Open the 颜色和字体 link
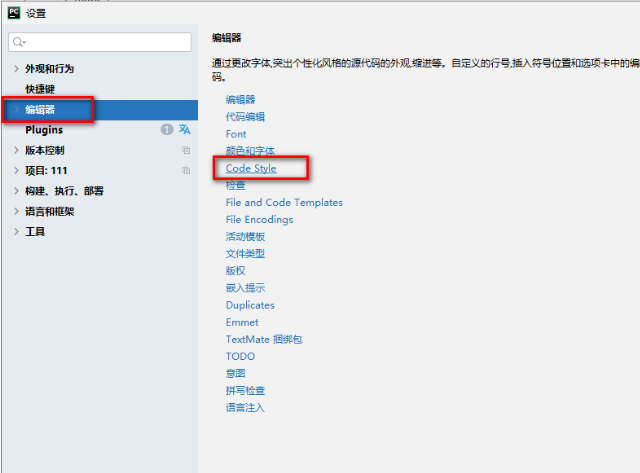This screenshot has height=473, width=640. click(250, 151)
